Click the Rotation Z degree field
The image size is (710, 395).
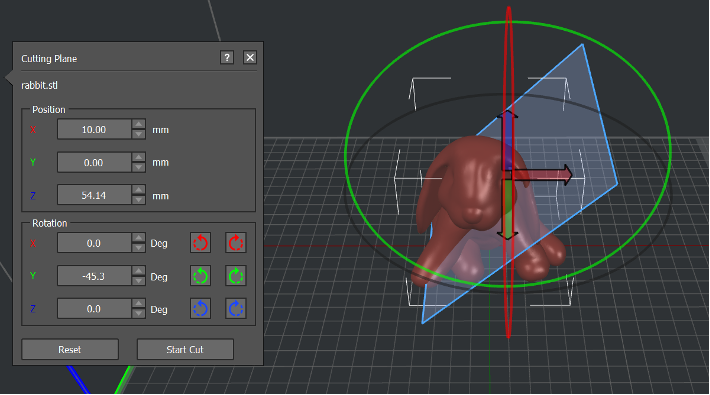tap(94, 309)
